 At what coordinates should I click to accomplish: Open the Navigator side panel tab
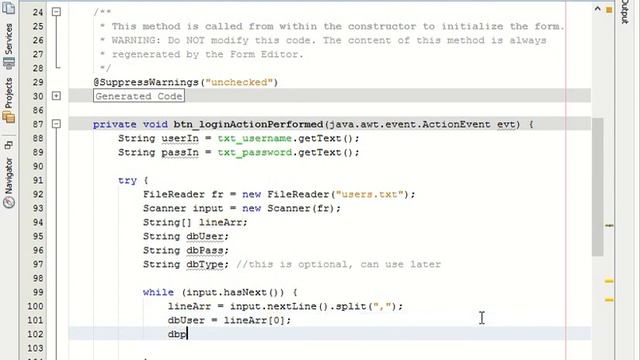pyautogui.click(x=9, y=176)
